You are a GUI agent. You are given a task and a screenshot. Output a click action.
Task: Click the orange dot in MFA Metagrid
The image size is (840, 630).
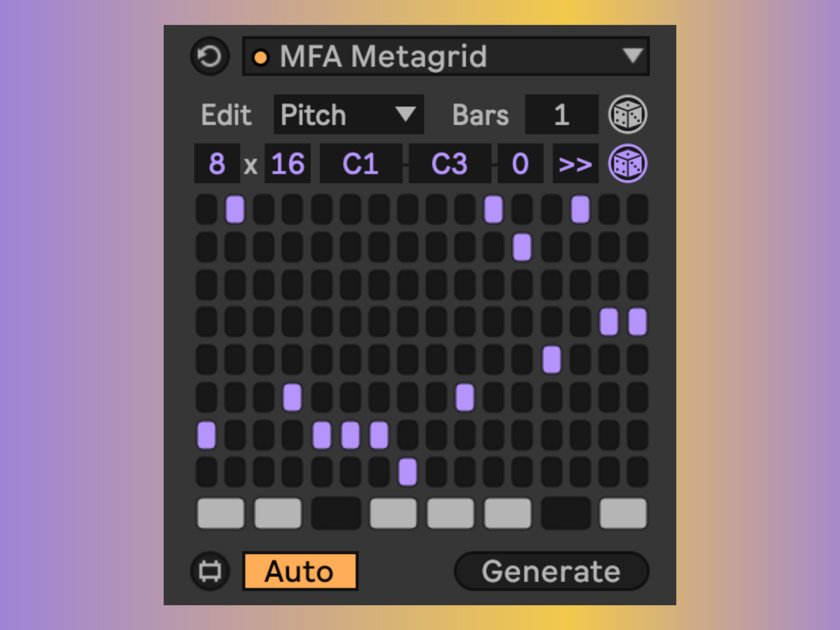pyautogui.click(x=260, y=57)
